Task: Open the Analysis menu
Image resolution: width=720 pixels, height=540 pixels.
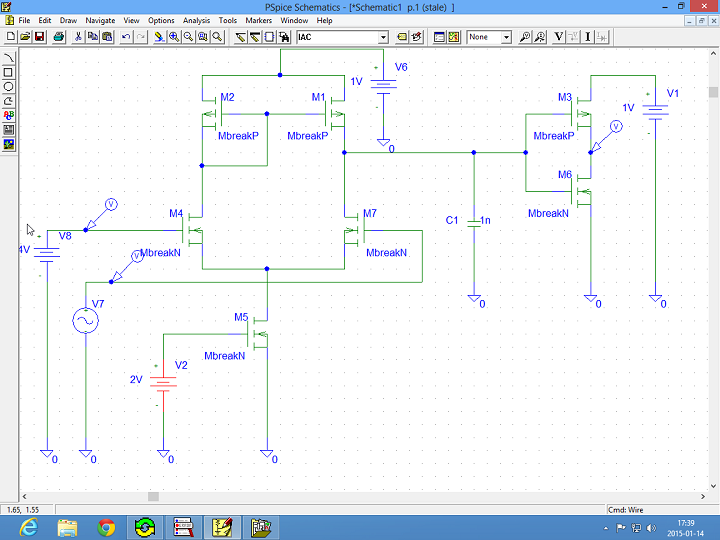Action: click(x=196, y=20)
